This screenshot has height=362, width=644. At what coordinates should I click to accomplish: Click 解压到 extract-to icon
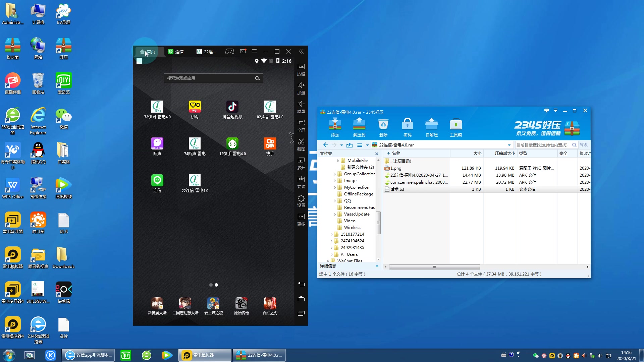click(359, 127)
